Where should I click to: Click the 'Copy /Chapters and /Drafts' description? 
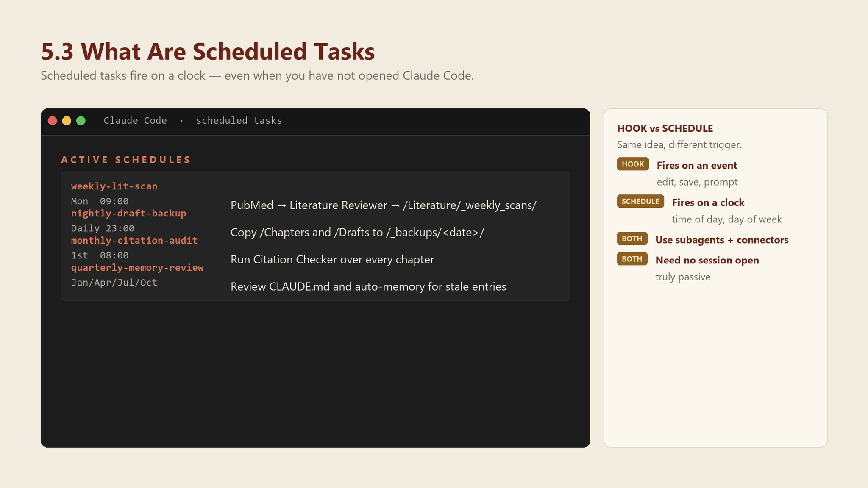tap(357, 233)
